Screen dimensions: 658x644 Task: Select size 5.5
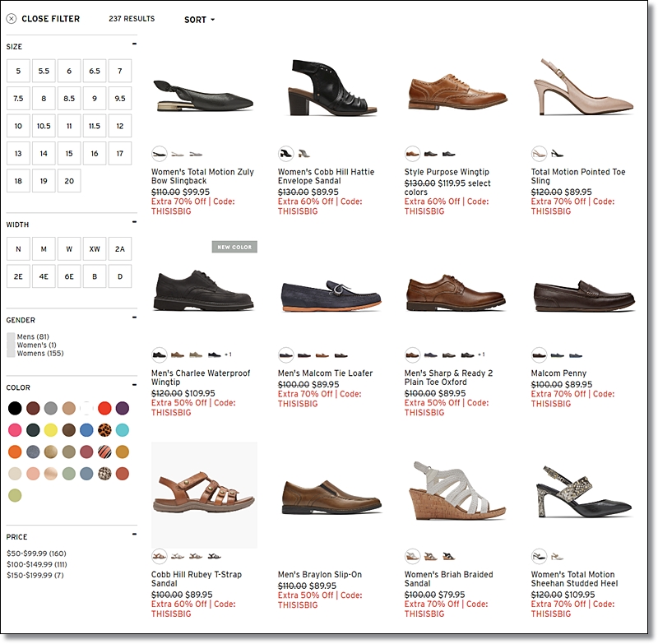click(x=44, y=71)
